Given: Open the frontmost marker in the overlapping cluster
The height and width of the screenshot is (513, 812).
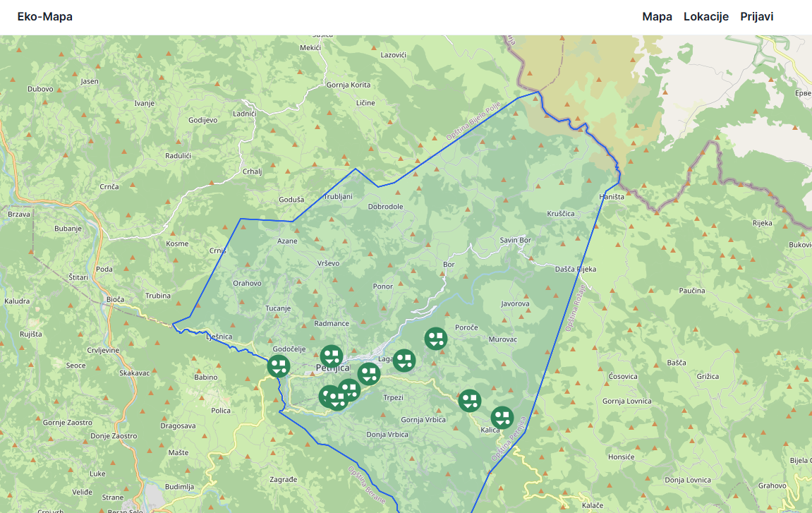Looking at the screenshot, I should tap(337, 399).
